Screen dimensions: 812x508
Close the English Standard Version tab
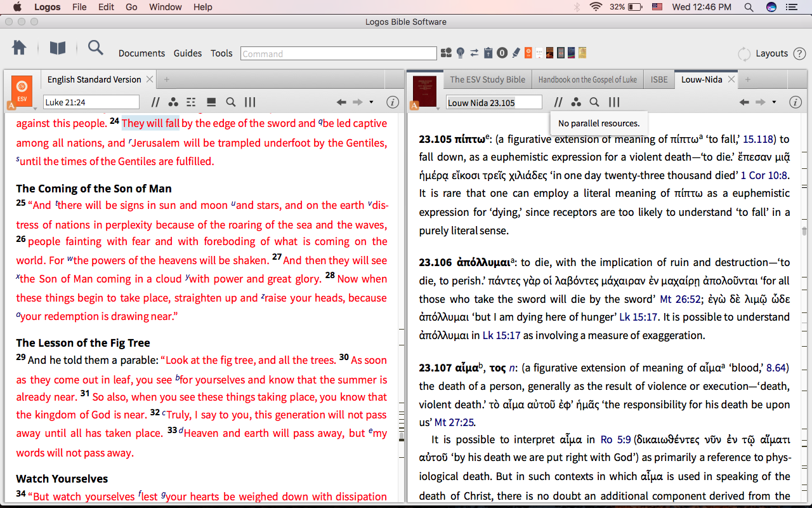coord(150,79)
